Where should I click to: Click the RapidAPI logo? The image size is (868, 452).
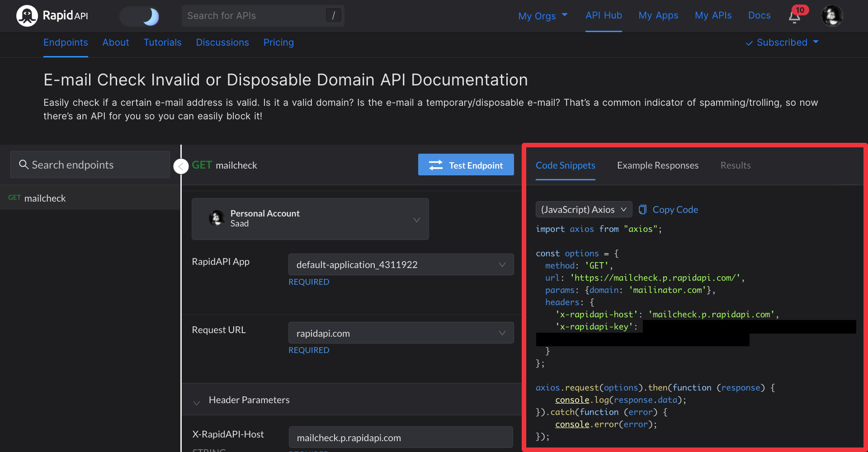(52, 16)
